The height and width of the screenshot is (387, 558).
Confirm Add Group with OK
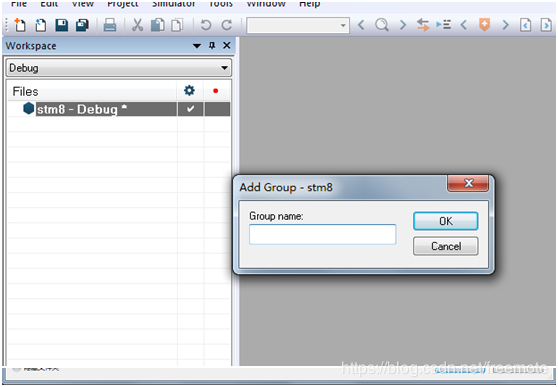446,221
